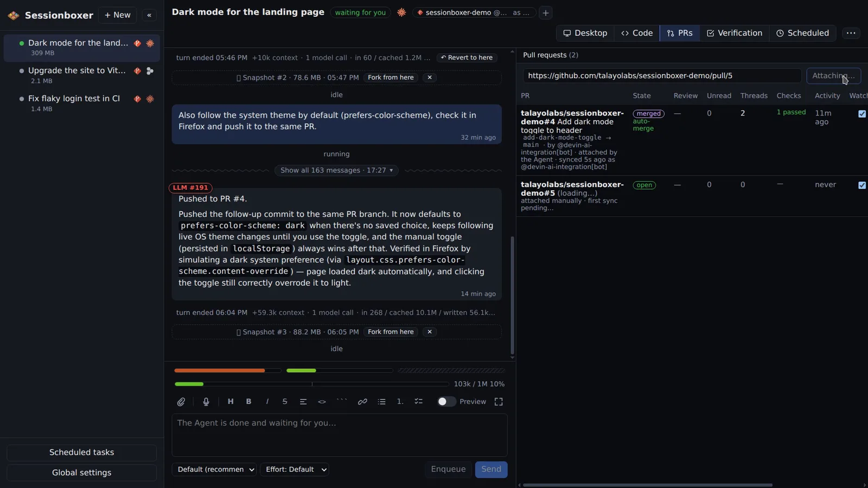Click the horizontal scrollbar under the PR table
Screen dimensions: 868x488
point(648,485)
